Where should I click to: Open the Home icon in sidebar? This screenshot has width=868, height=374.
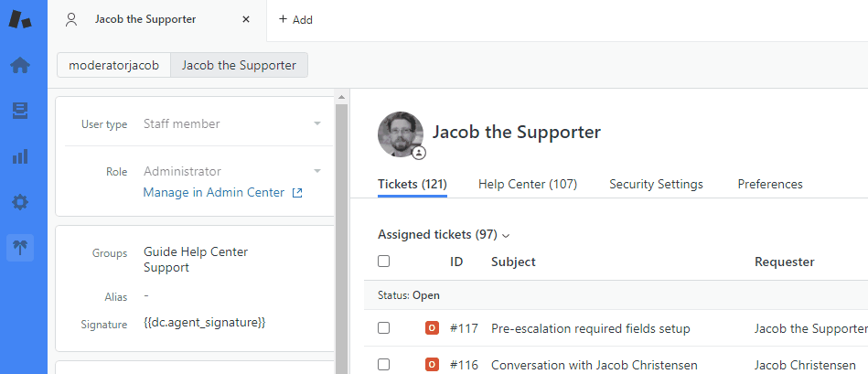[x=19, y=66]
